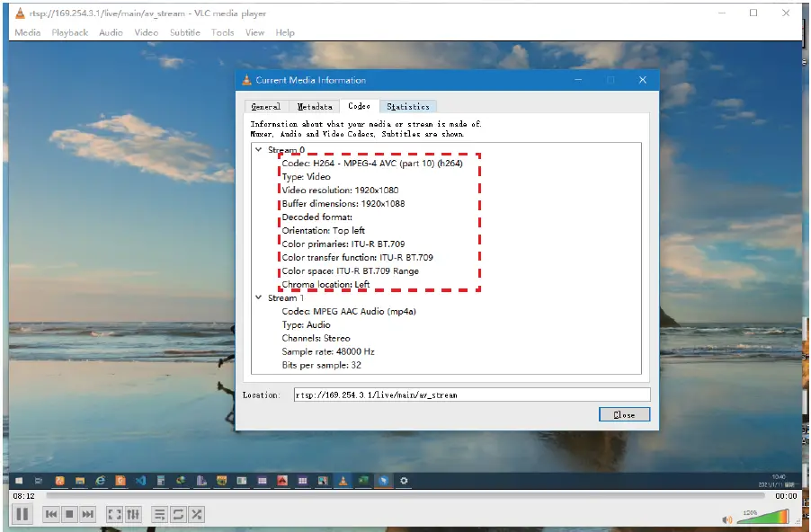Select 'Channels: Stereo' row
811x532 pixels.
click(x=316, y=338)
